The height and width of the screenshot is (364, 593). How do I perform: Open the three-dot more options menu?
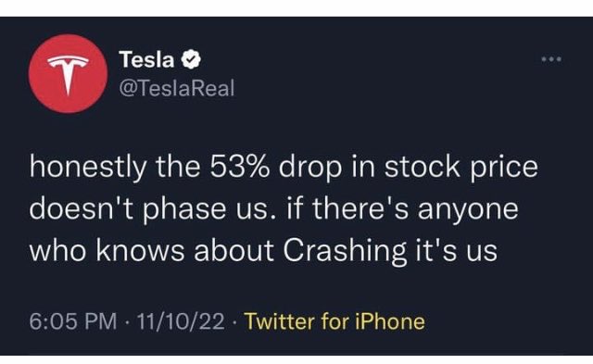point(551,59)
